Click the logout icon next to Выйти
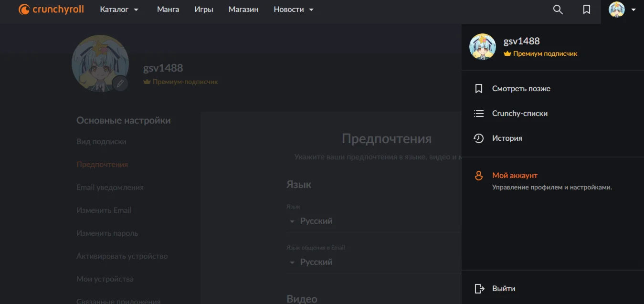The image size is (644, 304). (479, 289)
